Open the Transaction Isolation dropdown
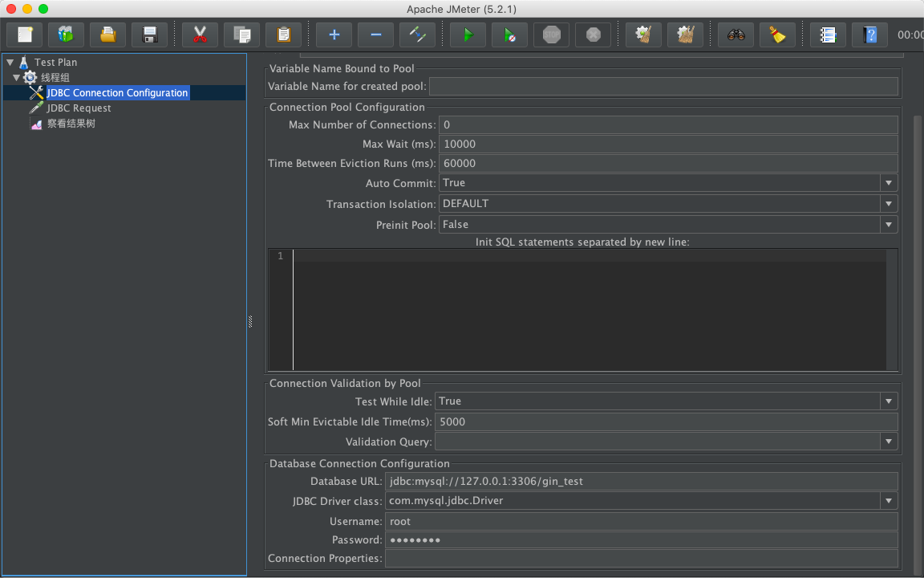The image size is (924, 578). pos(889,203)
